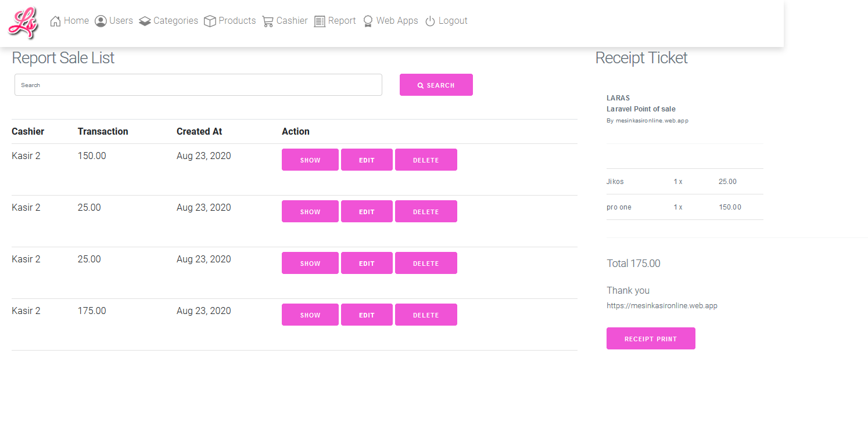Screen dimensions: 868x433
Task: Click the power icon beside Logout
Action: (430, 21)
